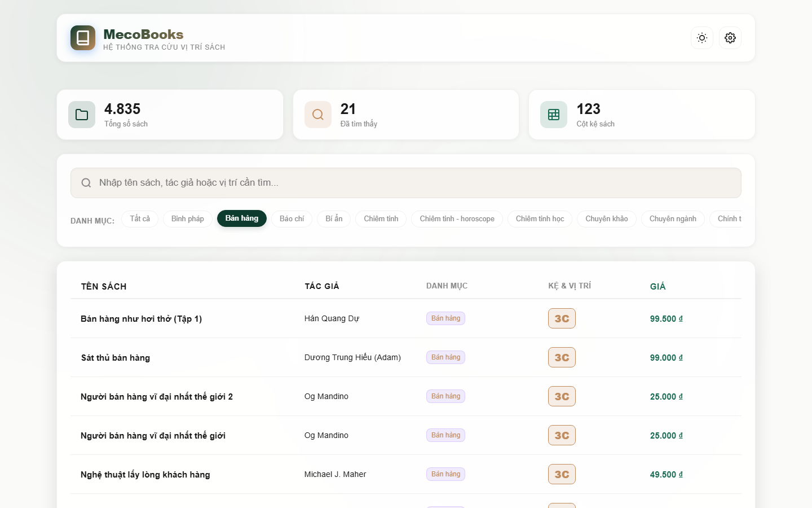Click the "MecoBooks" title text
Image resolution: width=812 pixels, height=508 pixels.
143,34
